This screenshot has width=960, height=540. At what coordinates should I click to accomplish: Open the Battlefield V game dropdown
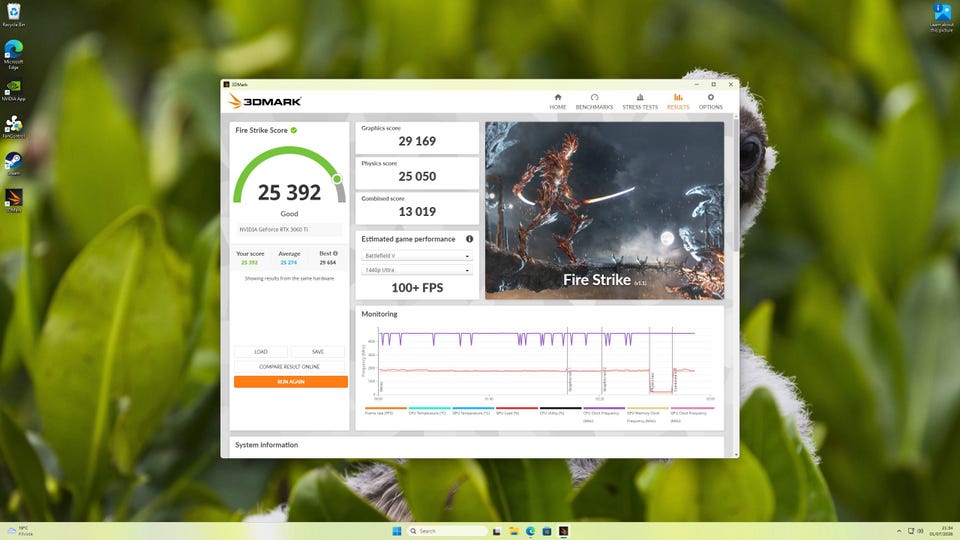(417, 256)
